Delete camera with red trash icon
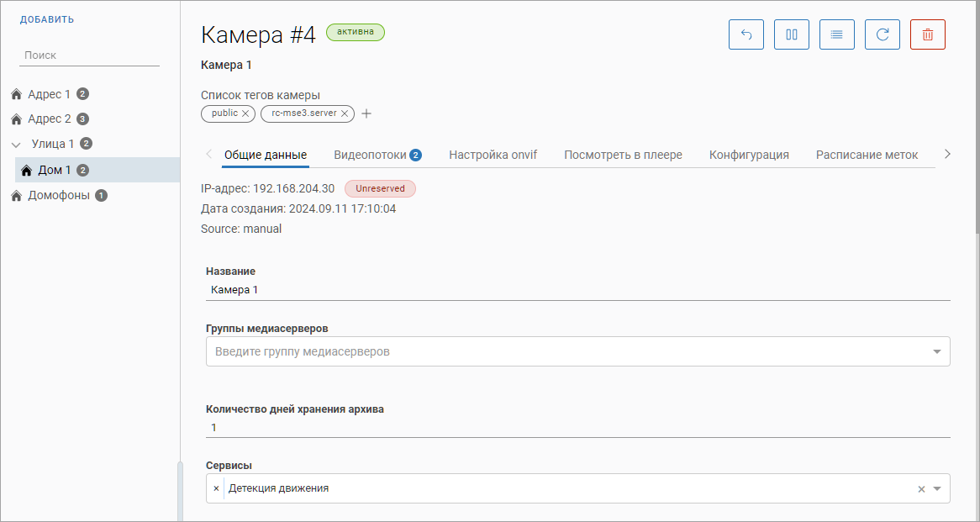The height and width of the screenshot is (522, 980). [x=928, y=34]
